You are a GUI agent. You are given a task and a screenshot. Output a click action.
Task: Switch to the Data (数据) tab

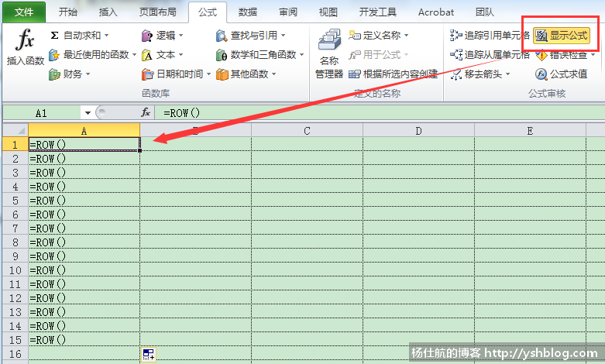tap(248, 12)
